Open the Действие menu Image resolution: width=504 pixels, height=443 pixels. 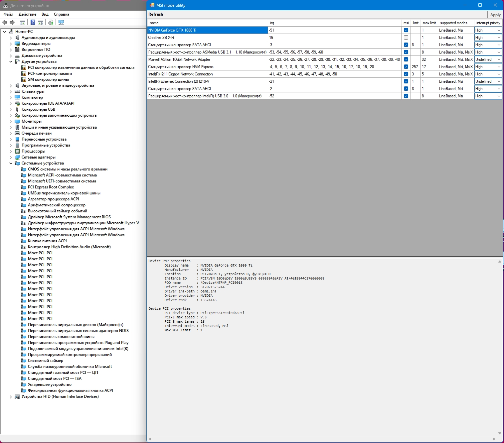click(x=28, y=14)
